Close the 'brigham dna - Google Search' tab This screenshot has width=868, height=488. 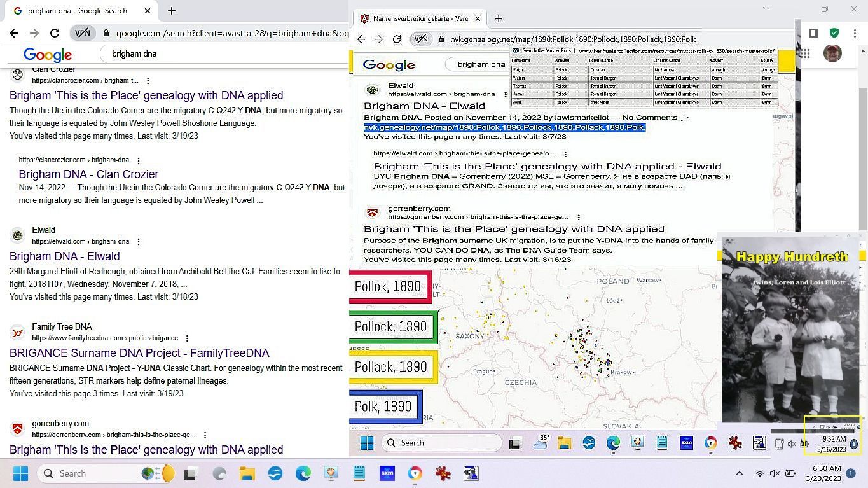pos(147,11)
